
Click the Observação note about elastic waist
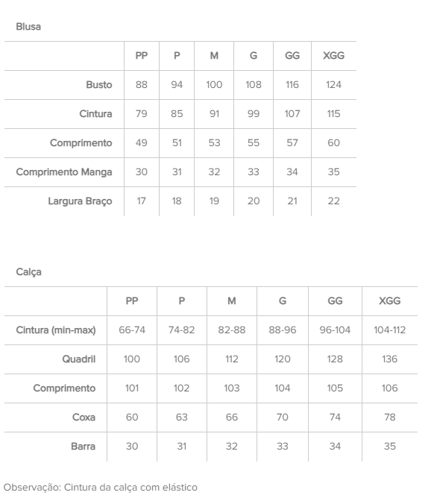(x=101, y=488)
